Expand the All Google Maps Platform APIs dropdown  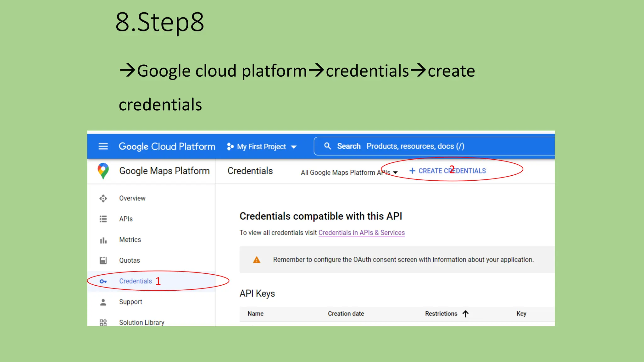click(x=349, y=173)
